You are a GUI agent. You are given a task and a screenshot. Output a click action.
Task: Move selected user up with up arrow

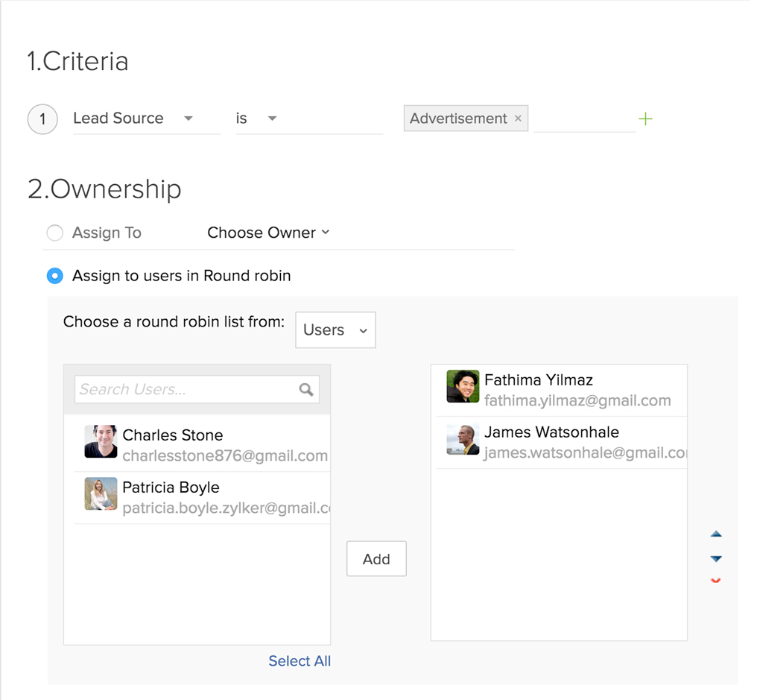click(716, 534)
